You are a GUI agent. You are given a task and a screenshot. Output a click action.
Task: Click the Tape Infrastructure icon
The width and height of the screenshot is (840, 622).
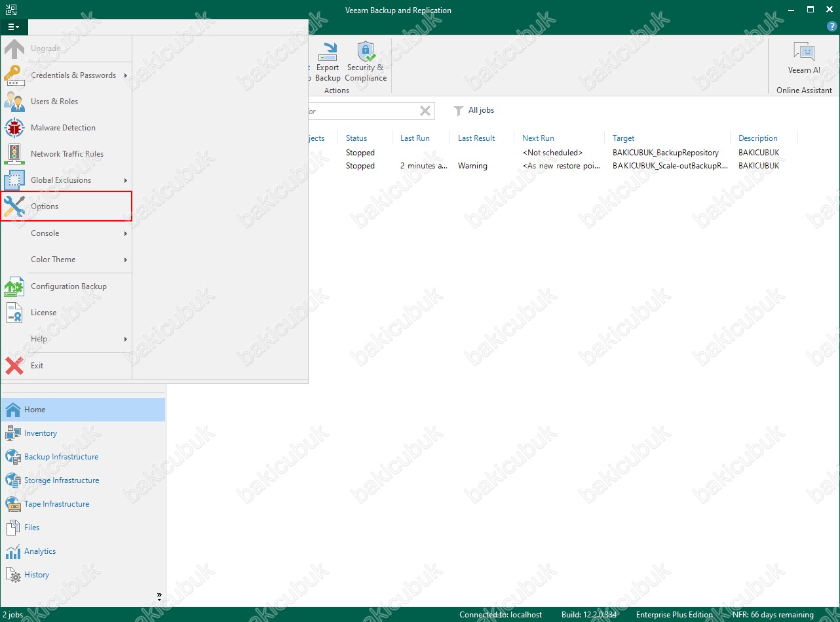[13, 504]
